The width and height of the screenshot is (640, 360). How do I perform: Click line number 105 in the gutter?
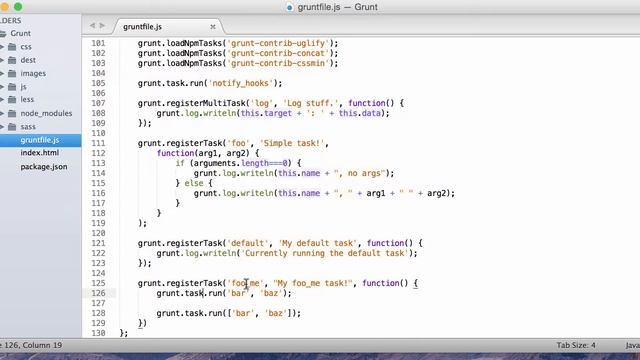pyautogui.click(x=98, y=83)
